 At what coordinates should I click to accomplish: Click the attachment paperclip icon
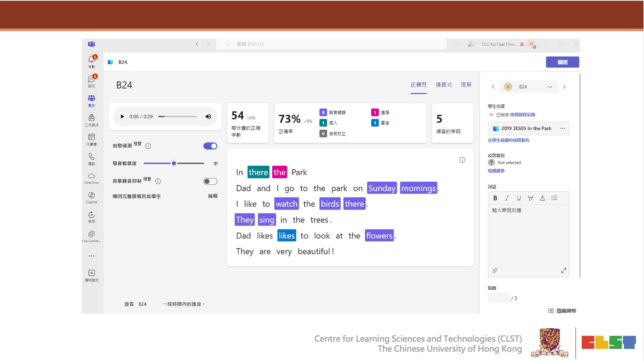495,271
